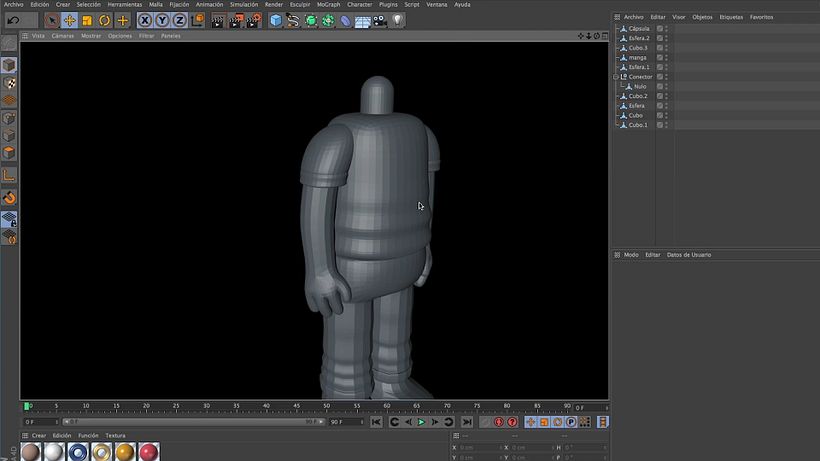Add a Cube primitive object
The width and height of the screenshot is (820, 461).
point(276,20)
